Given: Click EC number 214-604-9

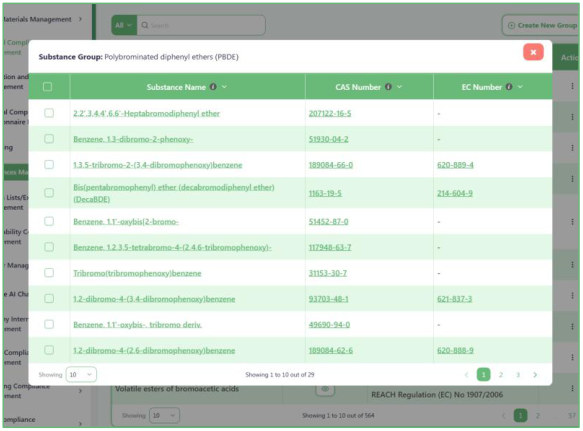Looking at the screenshot, I should click(x=455, y=193).
